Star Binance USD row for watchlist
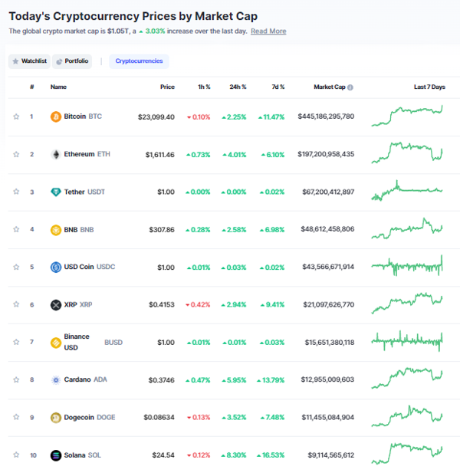Screen dimensions: 460x476 pyautogui.click(x=16, y=342)
